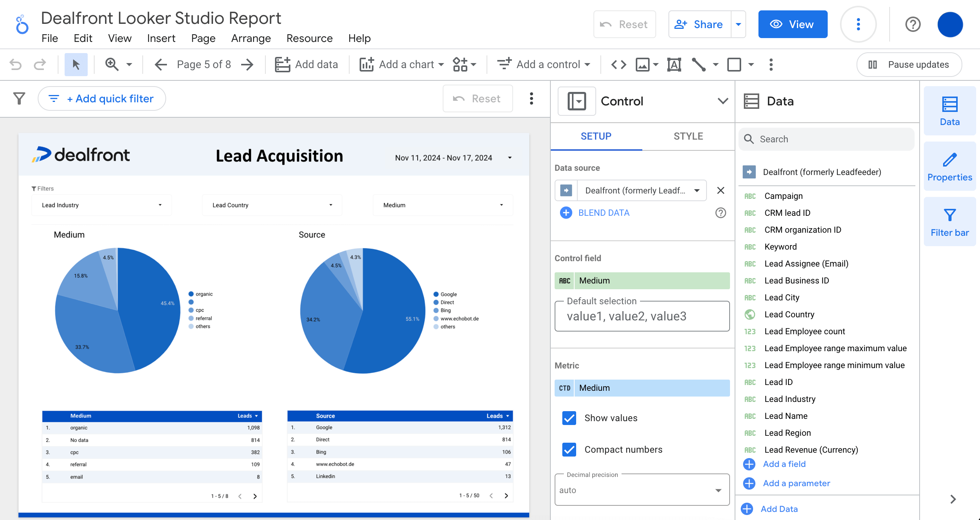980x520 pixels.
Task: Insert a text box from the toolbar
Action: pyautogui.click(x=674, y=64)
